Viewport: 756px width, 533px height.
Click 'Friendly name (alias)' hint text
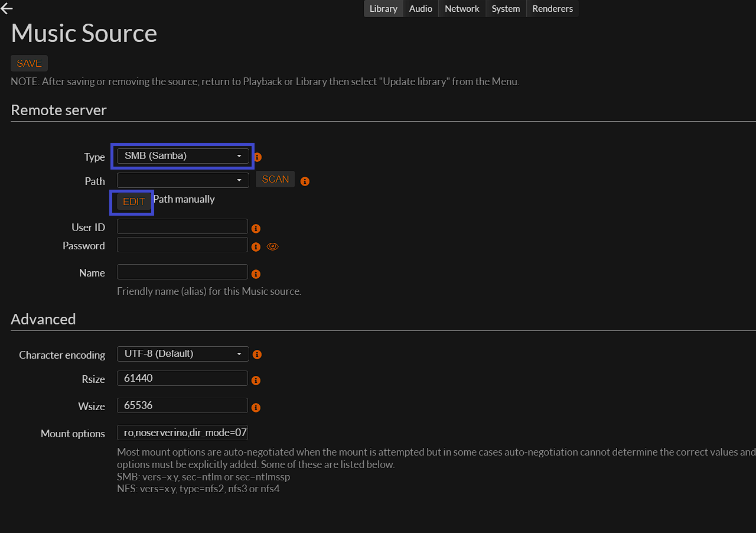[x=209, y=291]
